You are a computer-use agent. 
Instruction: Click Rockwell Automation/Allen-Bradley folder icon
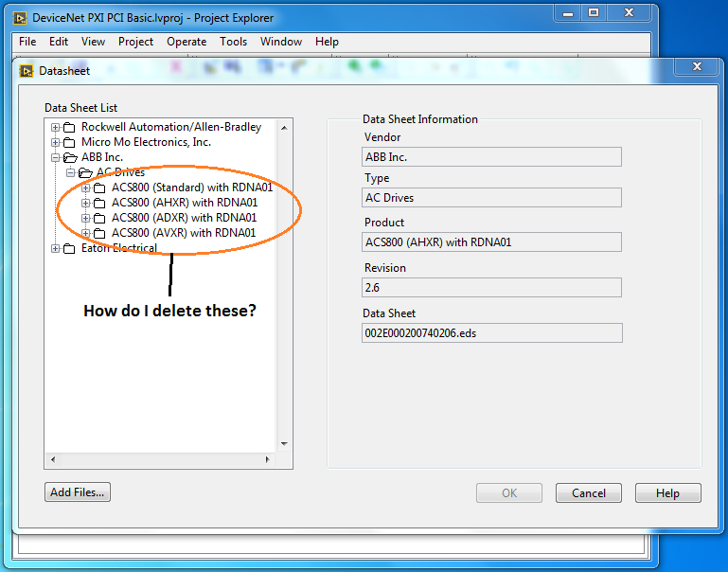point(69,128)
